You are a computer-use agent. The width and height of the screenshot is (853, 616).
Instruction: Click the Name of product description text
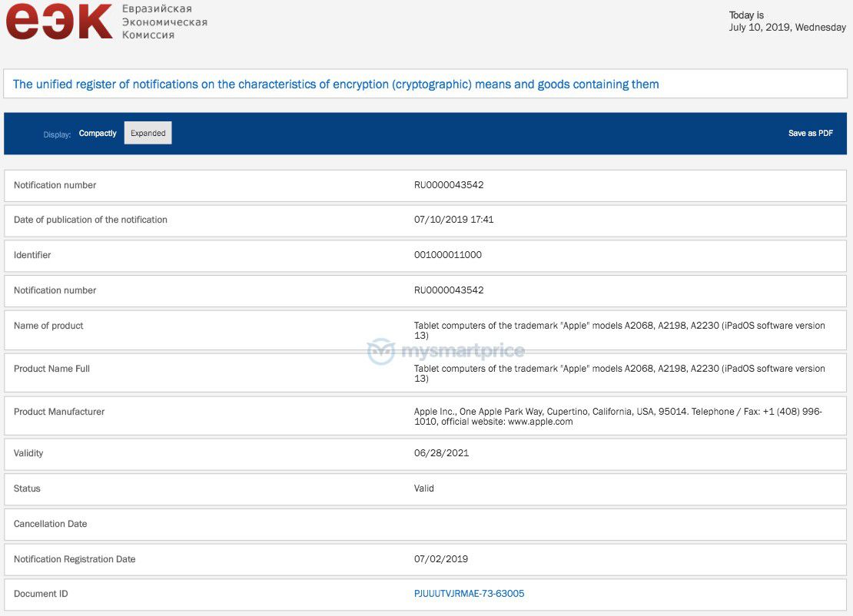(619, 330)
